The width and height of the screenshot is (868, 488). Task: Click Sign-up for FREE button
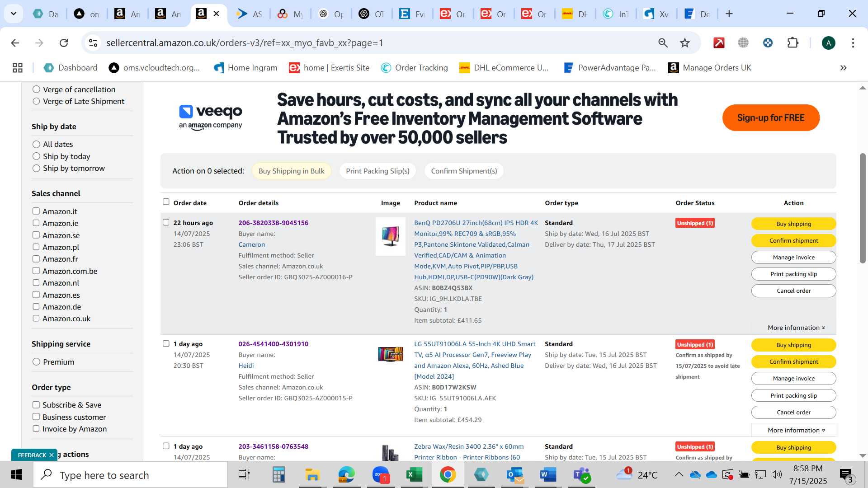(771, 118)
